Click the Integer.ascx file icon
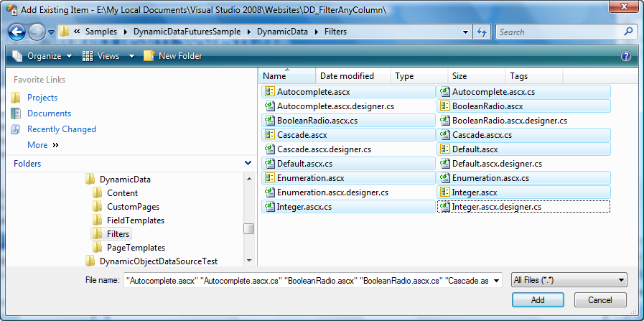 445,192
